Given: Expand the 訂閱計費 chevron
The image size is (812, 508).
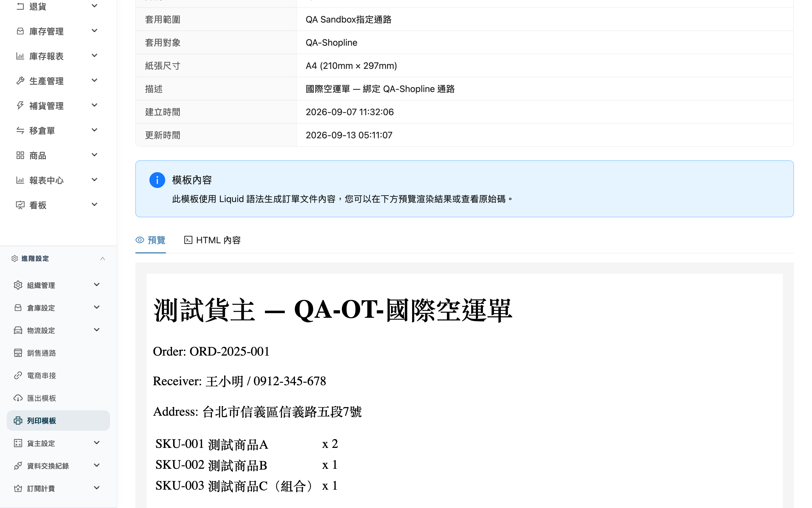Looking at the screenshot, I should 97,488.
